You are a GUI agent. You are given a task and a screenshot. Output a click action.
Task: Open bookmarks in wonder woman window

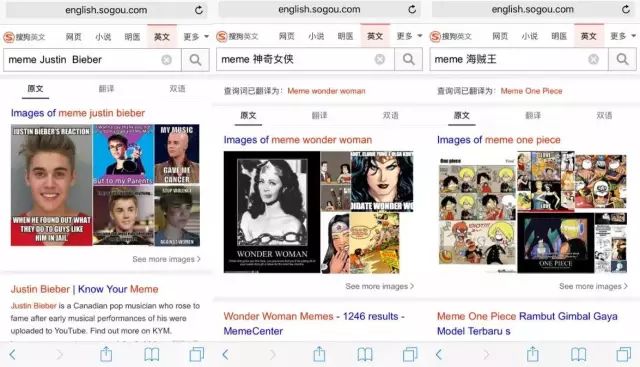365,354
